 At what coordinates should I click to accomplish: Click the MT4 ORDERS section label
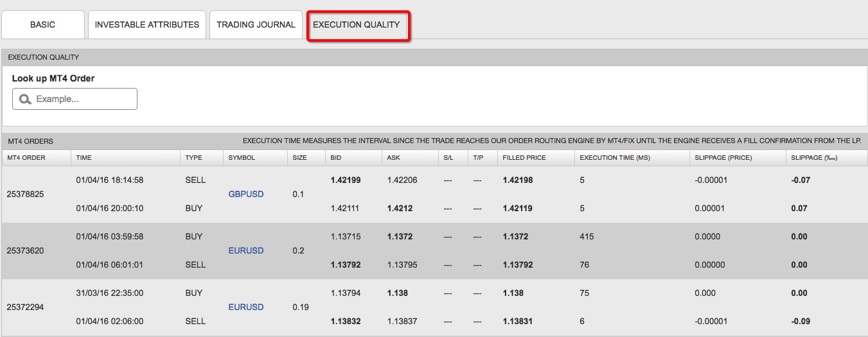tap(30, 141)
